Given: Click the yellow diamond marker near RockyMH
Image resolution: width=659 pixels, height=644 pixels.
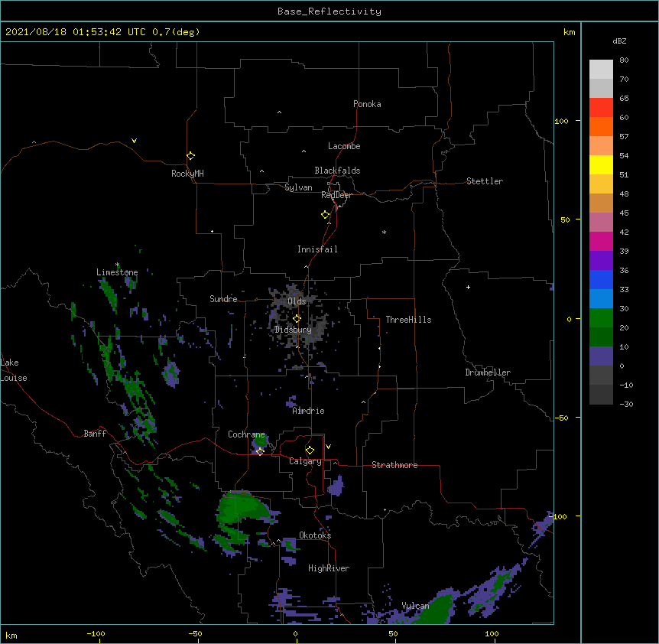Looking at the screenshot, I should point(190,155).
